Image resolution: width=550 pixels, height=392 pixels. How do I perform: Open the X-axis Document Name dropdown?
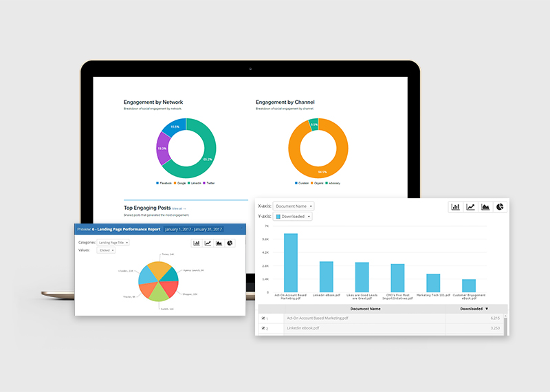(294, 206)
